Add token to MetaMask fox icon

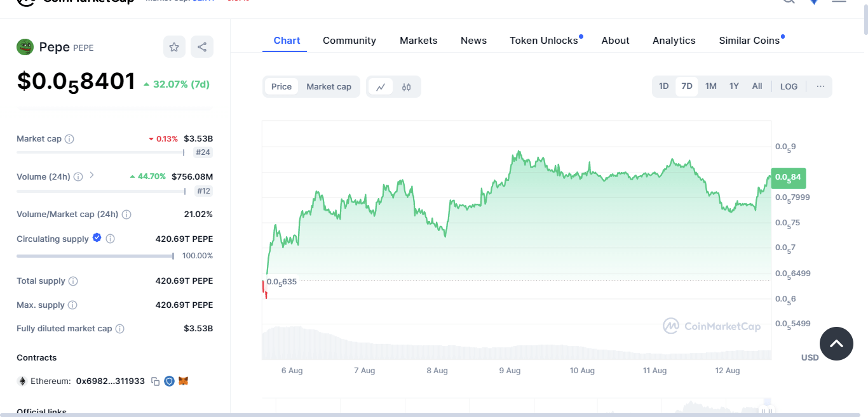click(183, 381)
